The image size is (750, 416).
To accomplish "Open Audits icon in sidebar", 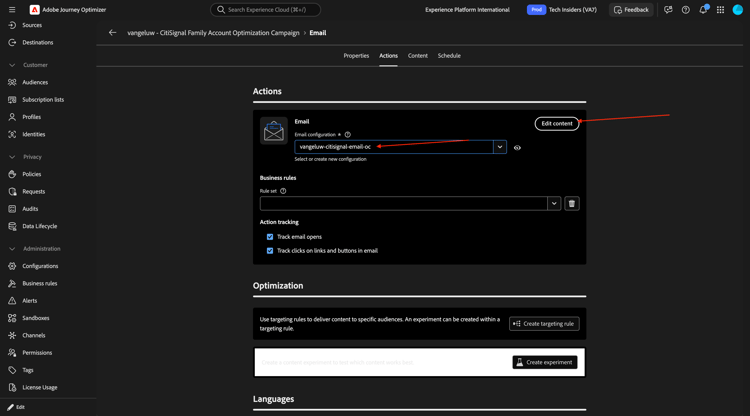I will [x=12, y=208].
